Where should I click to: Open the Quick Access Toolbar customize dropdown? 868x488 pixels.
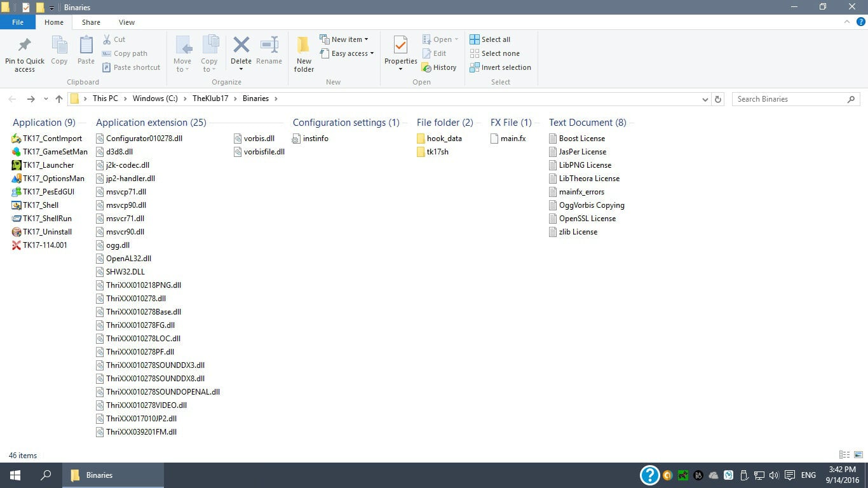click(x=51, y=8)
